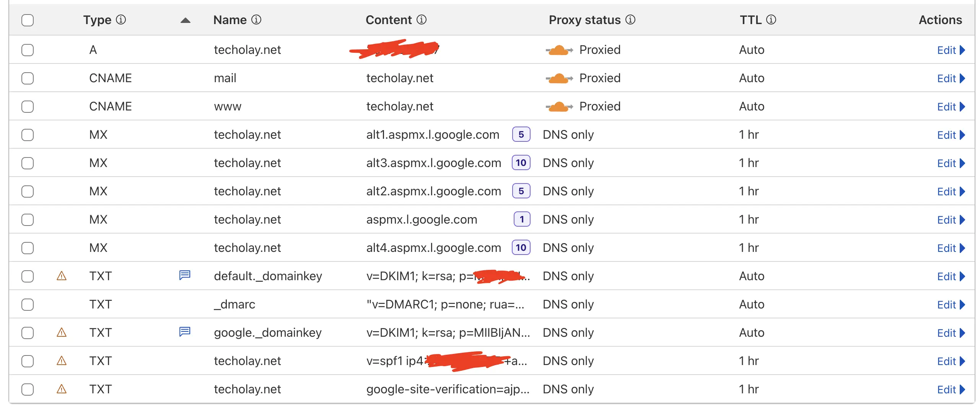Toggle the sort arrow on Type column
This screenshot has height=409, width=980.
pos(186,20)
